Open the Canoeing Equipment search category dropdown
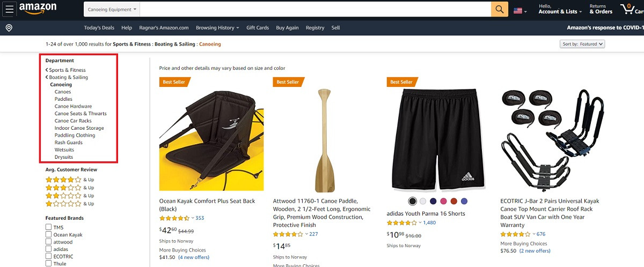 tap(113, 9)
